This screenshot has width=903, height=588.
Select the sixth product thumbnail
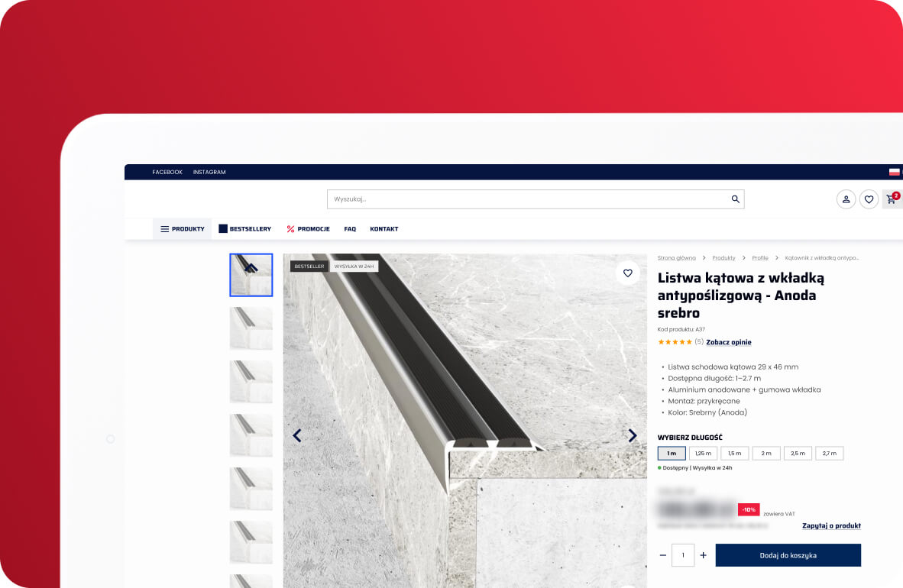251,542
